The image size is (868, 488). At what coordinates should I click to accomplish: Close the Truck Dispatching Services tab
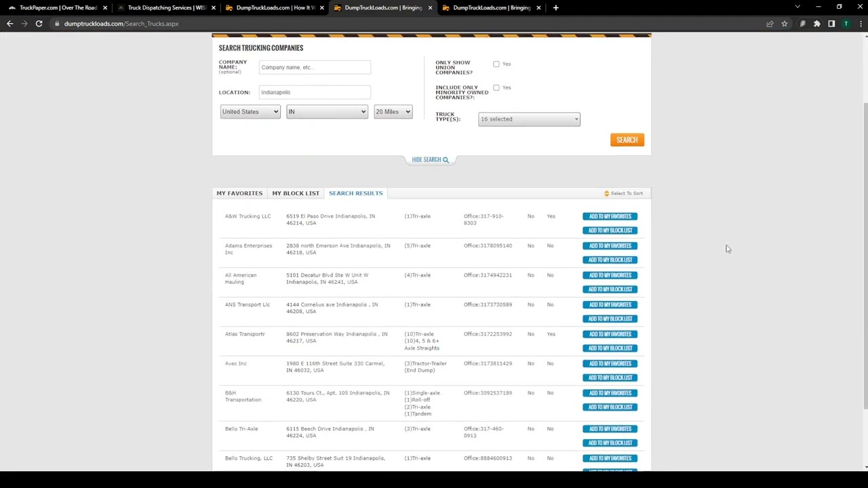point(213,7)
